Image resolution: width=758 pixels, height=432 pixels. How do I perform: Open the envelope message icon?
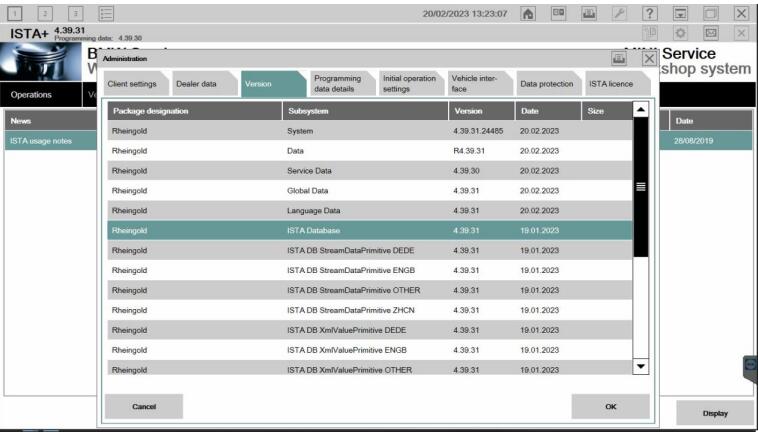pyautogui.click(x=711, y=33)
